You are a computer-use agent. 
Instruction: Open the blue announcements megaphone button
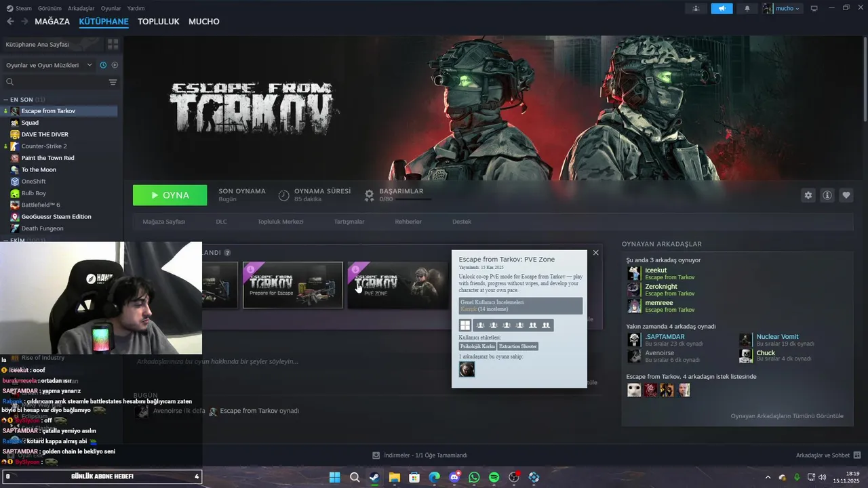click(x=722, y=8)
